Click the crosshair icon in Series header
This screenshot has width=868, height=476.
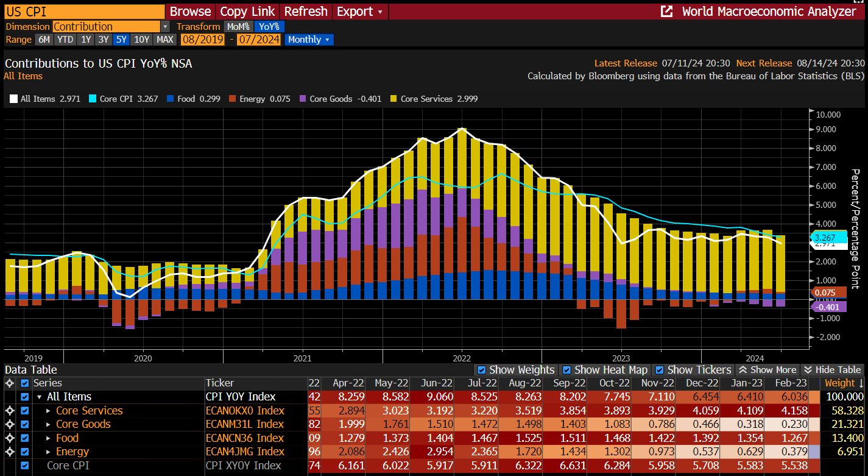coord(9,383)
